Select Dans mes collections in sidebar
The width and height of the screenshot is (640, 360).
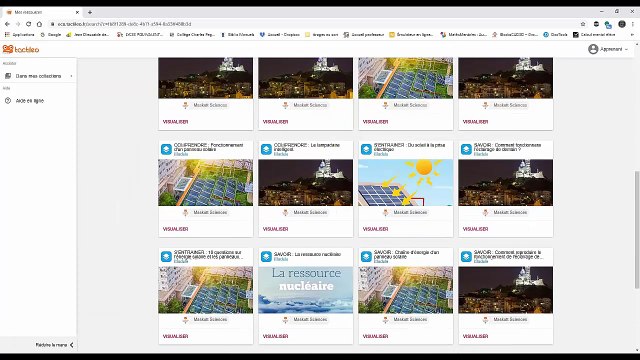click(38, 76)
